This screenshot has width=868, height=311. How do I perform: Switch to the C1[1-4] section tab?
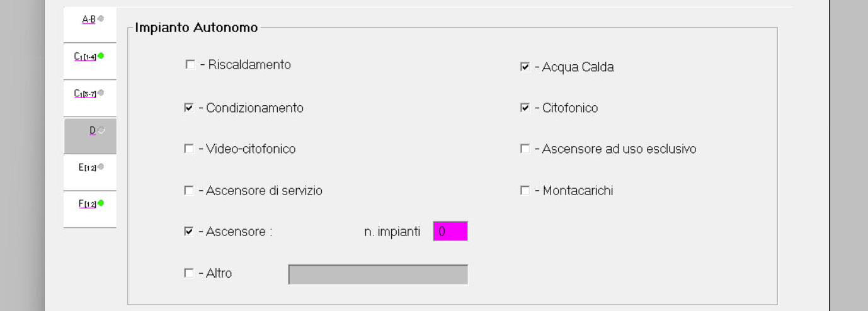(85, 57)
